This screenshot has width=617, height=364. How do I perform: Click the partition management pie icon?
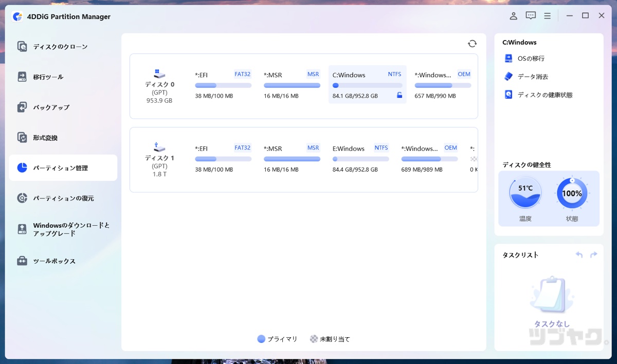[x=22, y=168]
